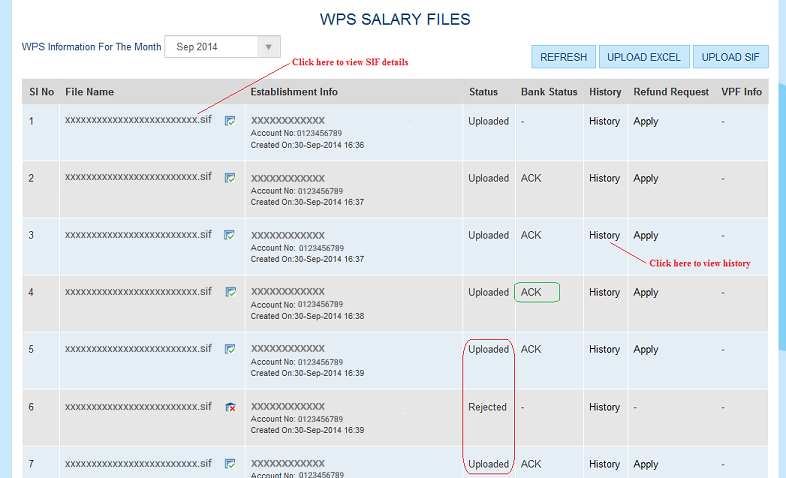Open History link for row 3
This screenshot has height=478, width=786.
tap(604, 235)
